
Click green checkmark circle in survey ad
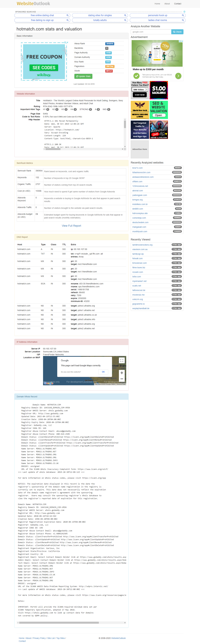point(136,76)
